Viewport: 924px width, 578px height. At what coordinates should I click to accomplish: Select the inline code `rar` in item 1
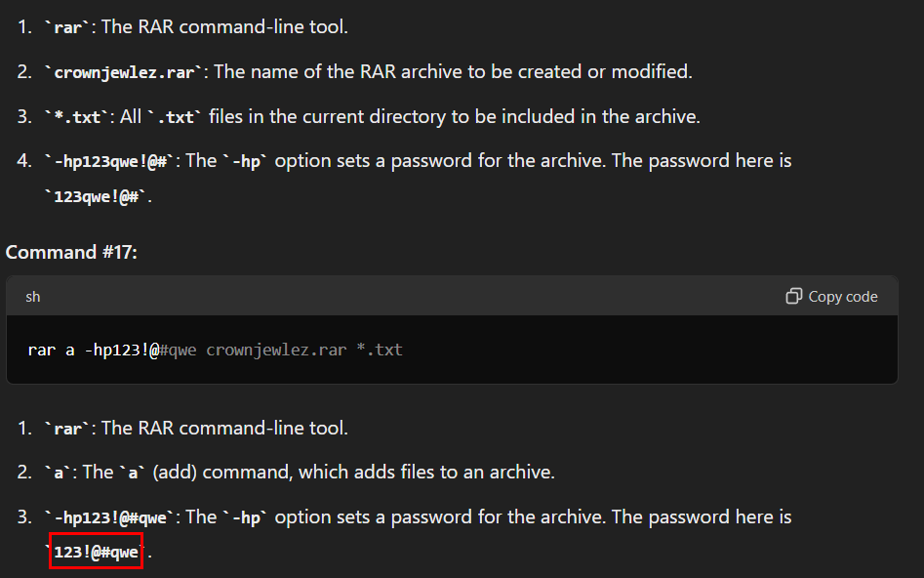coord(65,26)
